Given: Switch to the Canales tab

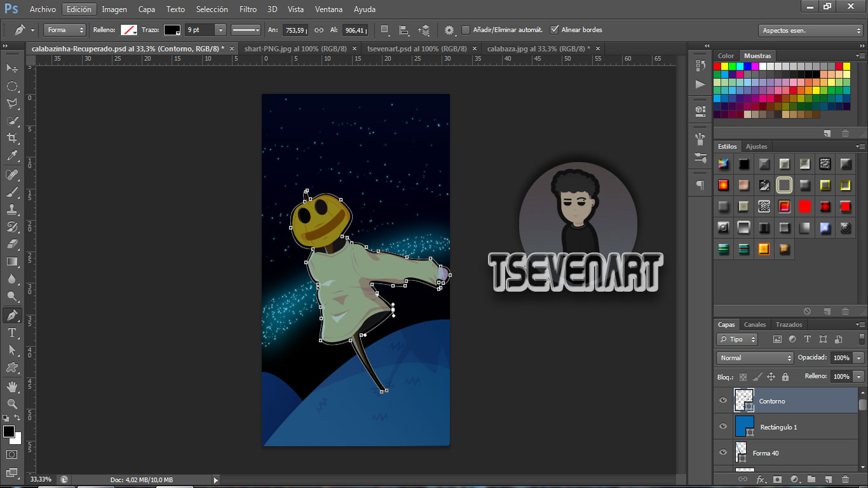Looking at the screenshot, I should click(x=755, y=324).
